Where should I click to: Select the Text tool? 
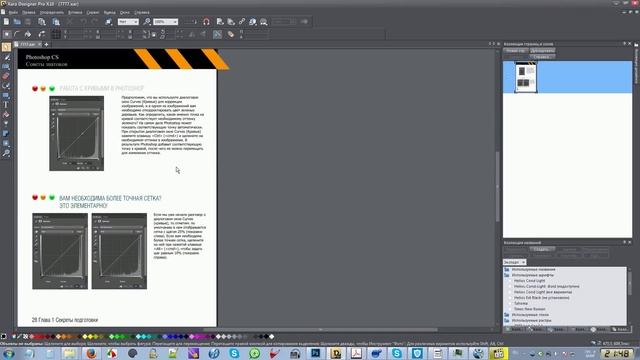point(6,105)
